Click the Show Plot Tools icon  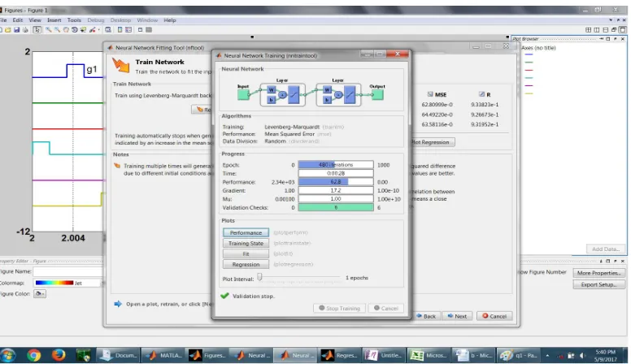[x=149, y=30]
